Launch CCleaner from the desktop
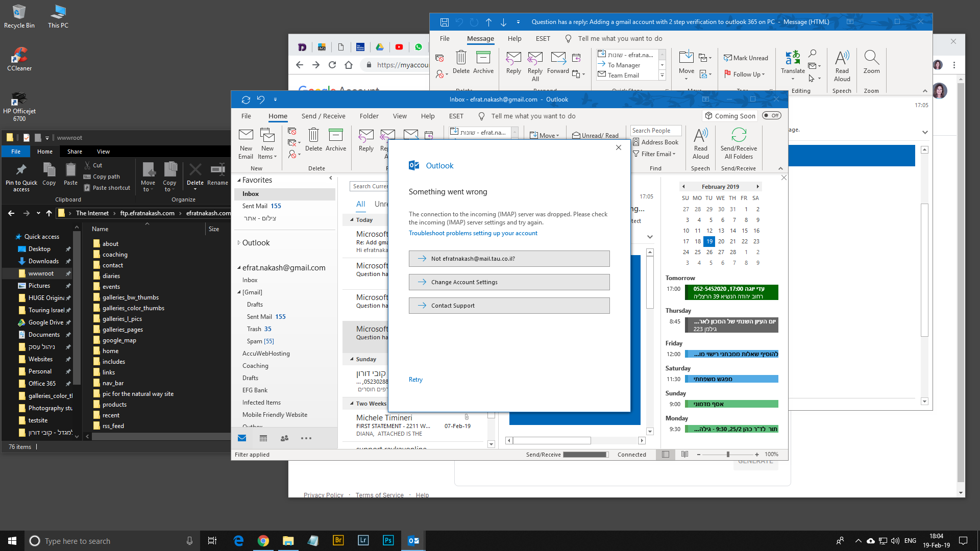This screenshot has height=551, width=980. click(x=19, y=59)
